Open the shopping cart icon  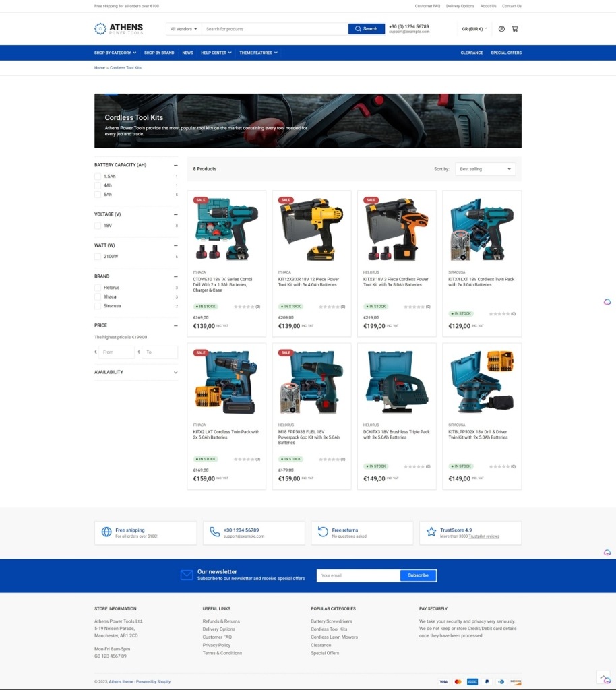point(515,29)
